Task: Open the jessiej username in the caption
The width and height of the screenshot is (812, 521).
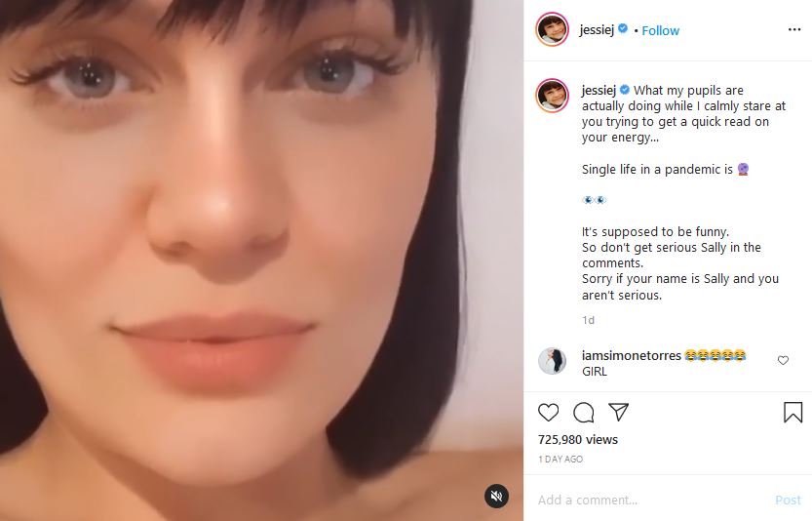Action: [599, 90]
